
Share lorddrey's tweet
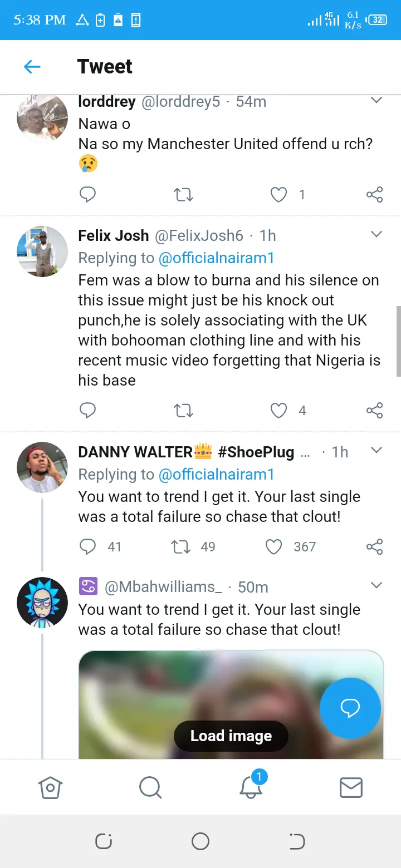point(374,194)
